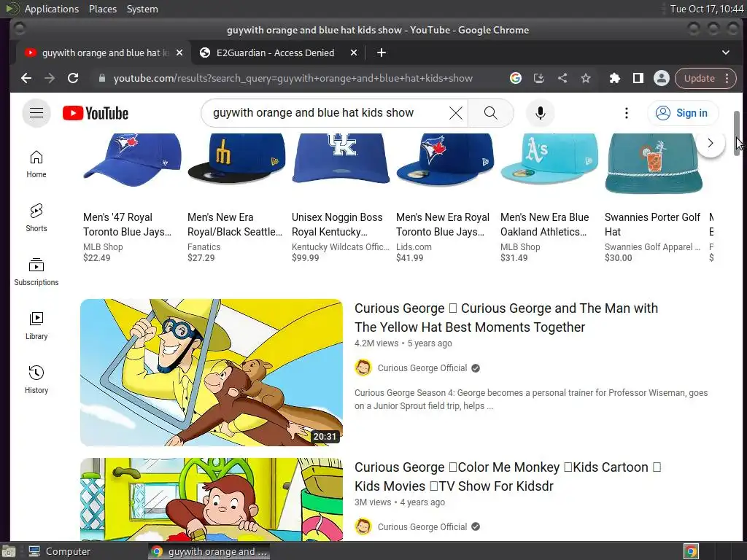Open Curious George Best Moments Together video title
This screenshot has width=747, height=560.
tap(506, 318)
